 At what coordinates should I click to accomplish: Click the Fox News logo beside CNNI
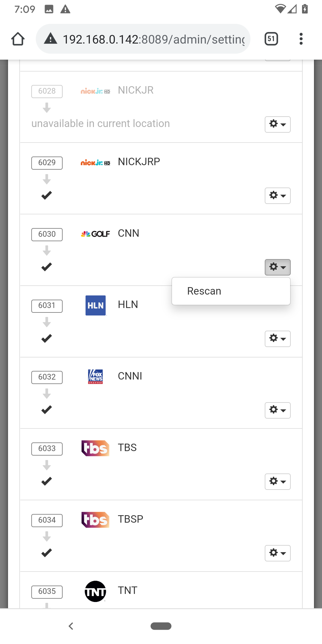pos(95,377)
